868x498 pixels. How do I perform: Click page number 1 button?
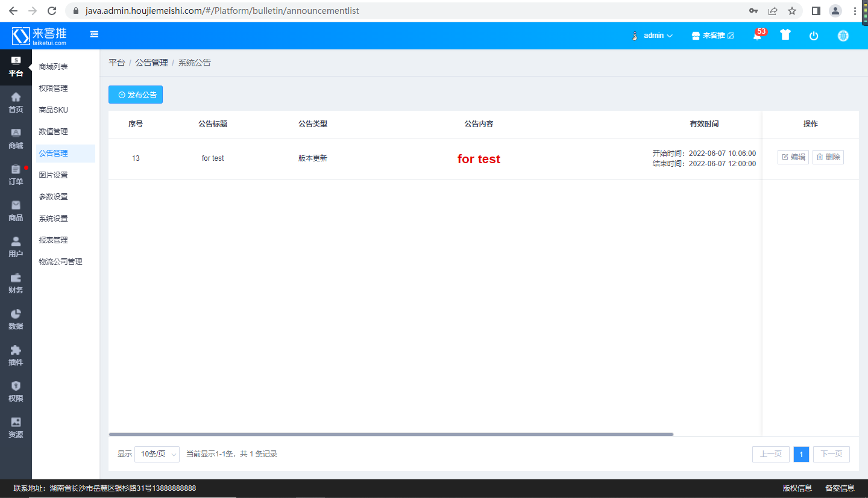coord(801,454)
